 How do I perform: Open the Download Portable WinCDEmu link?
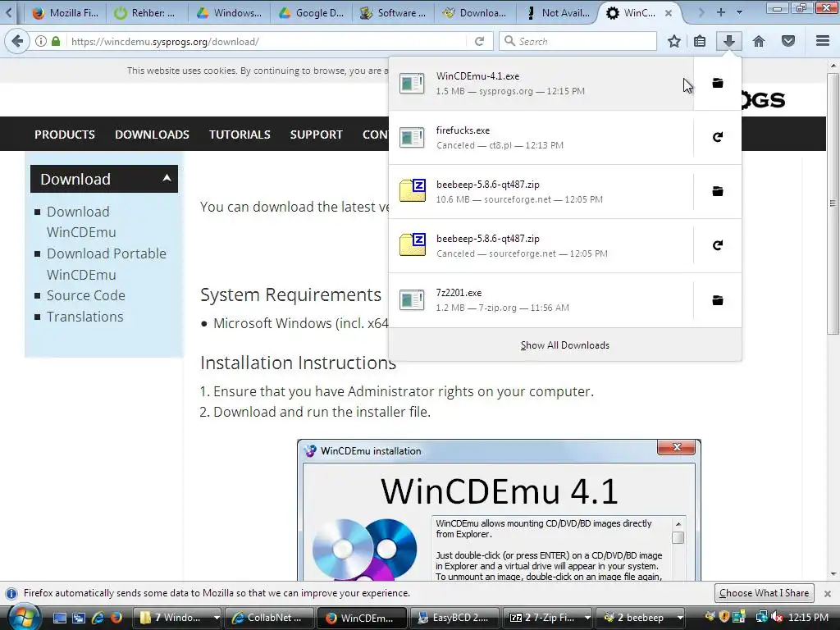(106, 264)
